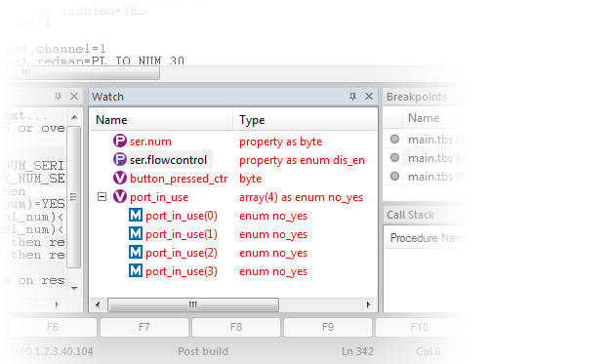Click the F7 function key button
Image resolution: width=613 pixels, height=364 pixels.
pyautogui.click(x=144, y=327)
